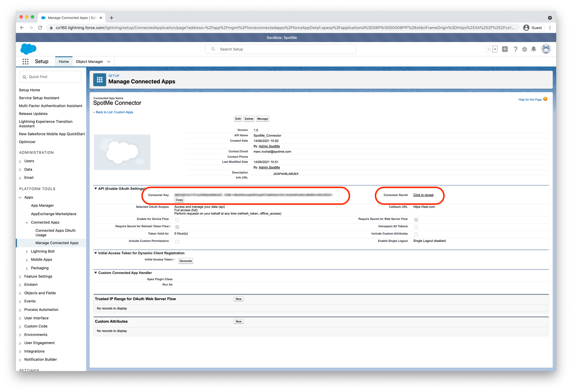The width and height of the screenshot is (572, 392).
Task: Open Help for this Page link
Action: tap(530, 100)
